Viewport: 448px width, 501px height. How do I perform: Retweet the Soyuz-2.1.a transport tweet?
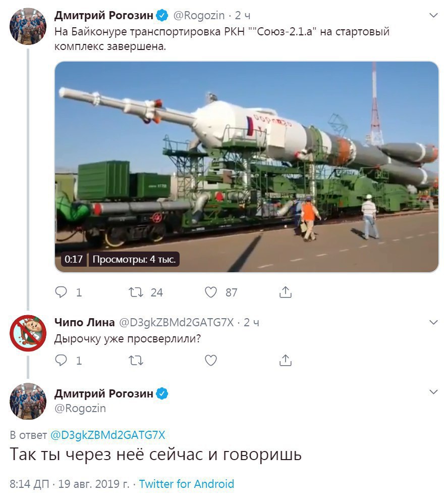point(136,292)
